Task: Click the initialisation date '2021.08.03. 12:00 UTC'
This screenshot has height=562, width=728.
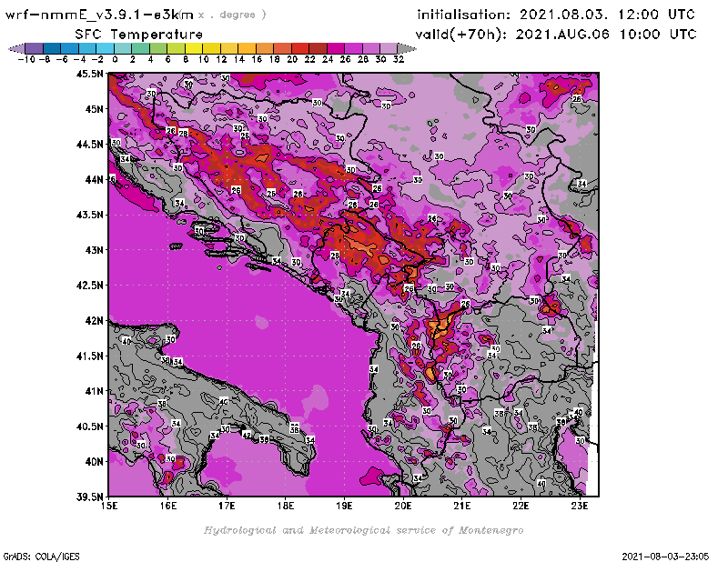Action: [607, 15]
